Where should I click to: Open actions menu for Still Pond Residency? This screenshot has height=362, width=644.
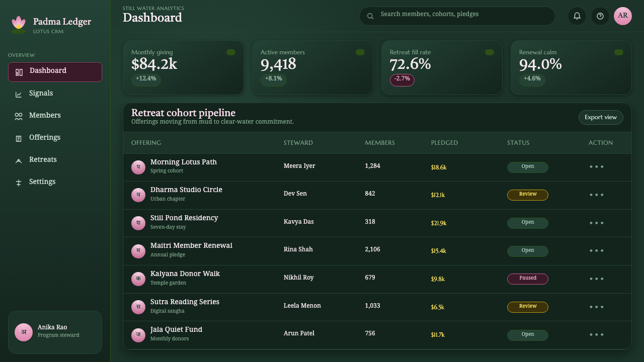pos(597,223)
